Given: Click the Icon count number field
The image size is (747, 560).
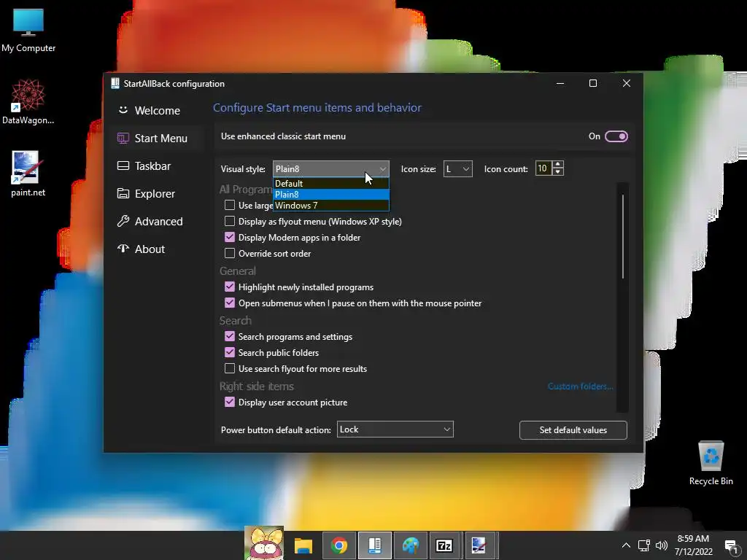Looking at the screenshot, I should [x=543, y=168].
